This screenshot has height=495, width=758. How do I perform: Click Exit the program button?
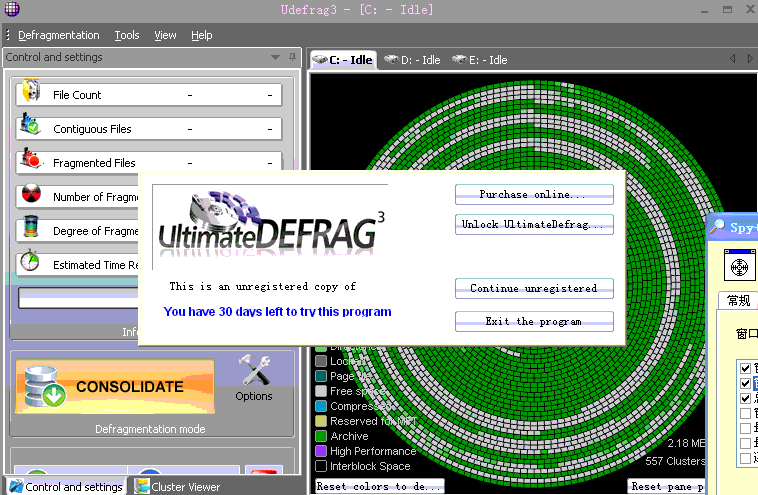(534, 321)
